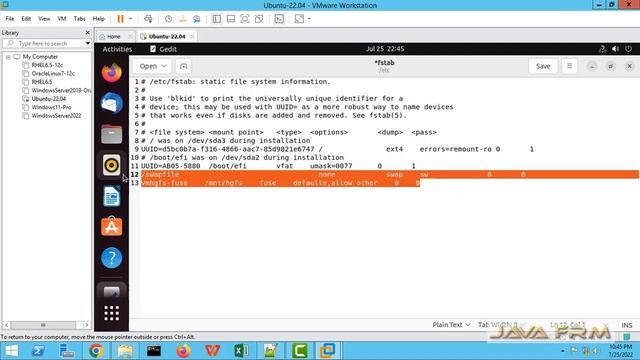Toggle the show library sidebar icon

(217, 19)
